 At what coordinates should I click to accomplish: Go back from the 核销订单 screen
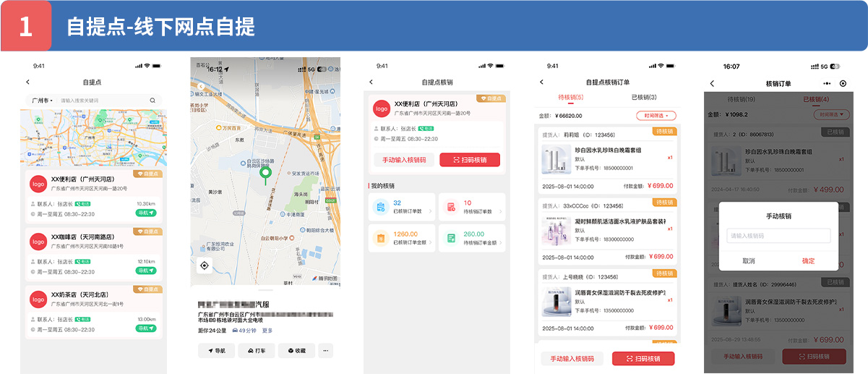(712, 84)
